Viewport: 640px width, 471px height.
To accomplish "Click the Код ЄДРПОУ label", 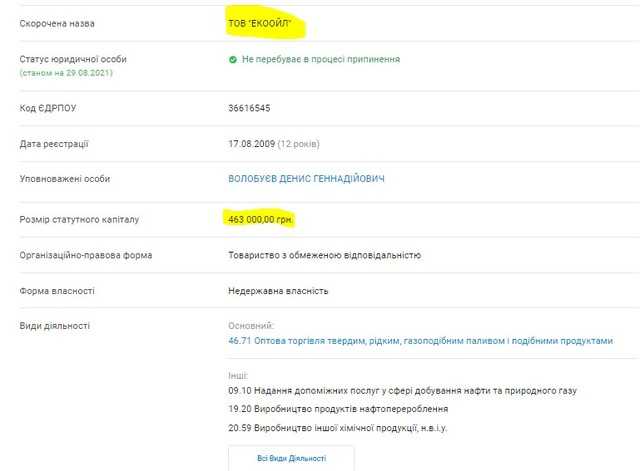I will point(48,108).
